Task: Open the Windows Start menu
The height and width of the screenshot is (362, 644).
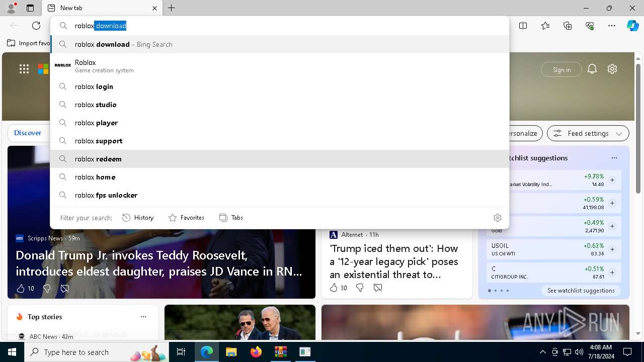Action: coord(12,352)
